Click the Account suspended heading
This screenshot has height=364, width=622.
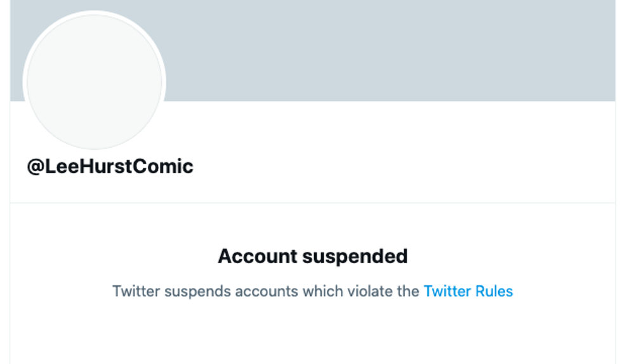312,256
